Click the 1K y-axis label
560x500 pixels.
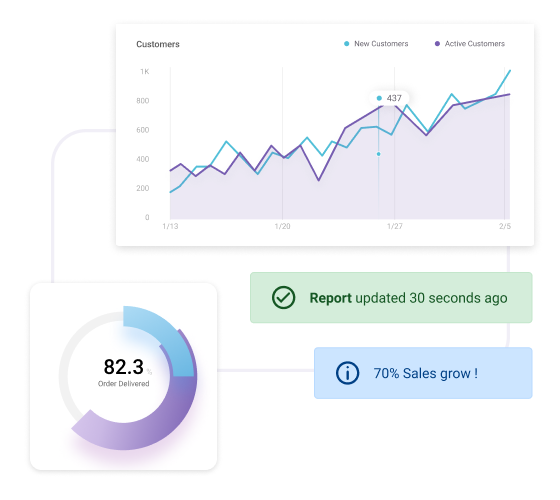click(145, 71)
